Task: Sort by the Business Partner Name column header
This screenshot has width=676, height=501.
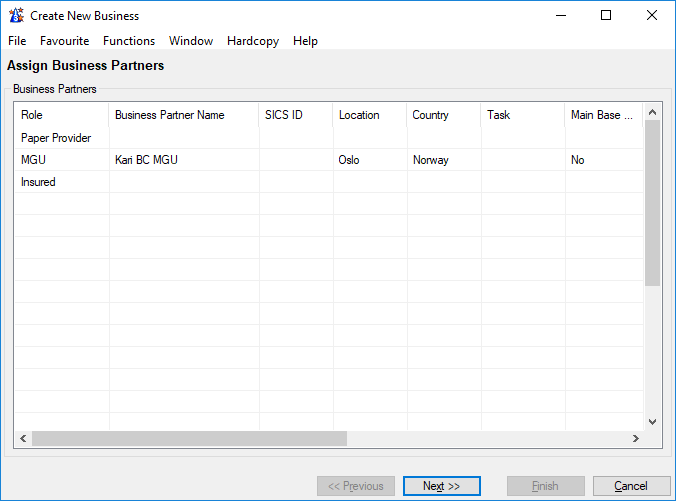Action: click(x=170, y=115)
